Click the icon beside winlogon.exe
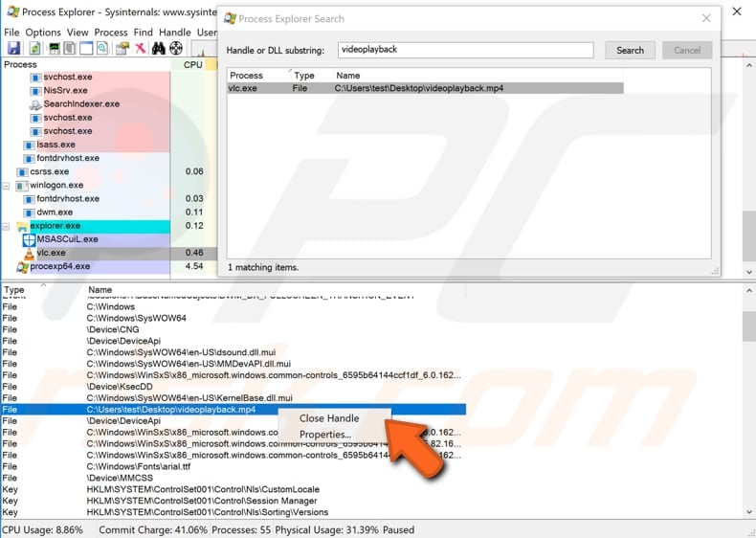 [x=22, y=186]
